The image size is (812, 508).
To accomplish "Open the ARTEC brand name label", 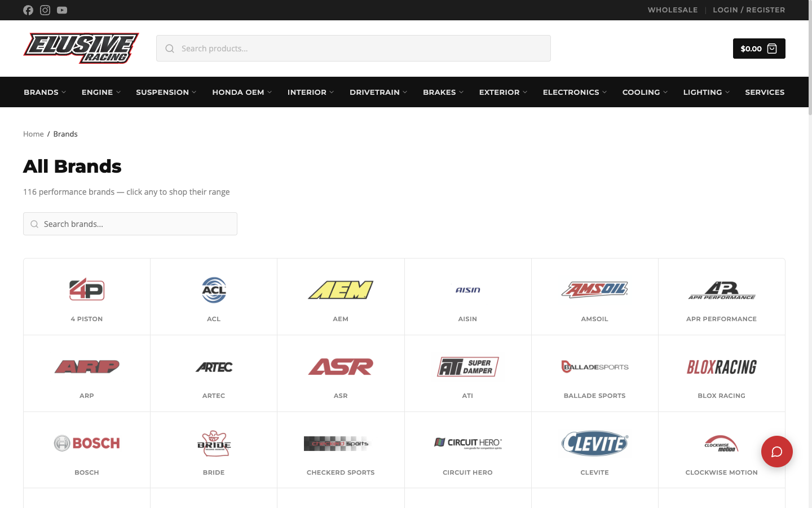I will point(214,396).
